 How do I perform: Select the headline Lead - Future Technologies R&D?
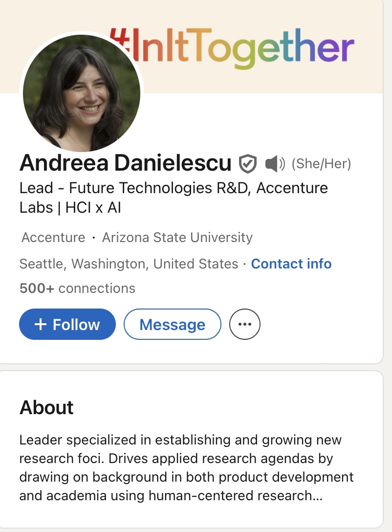point(134,188)
